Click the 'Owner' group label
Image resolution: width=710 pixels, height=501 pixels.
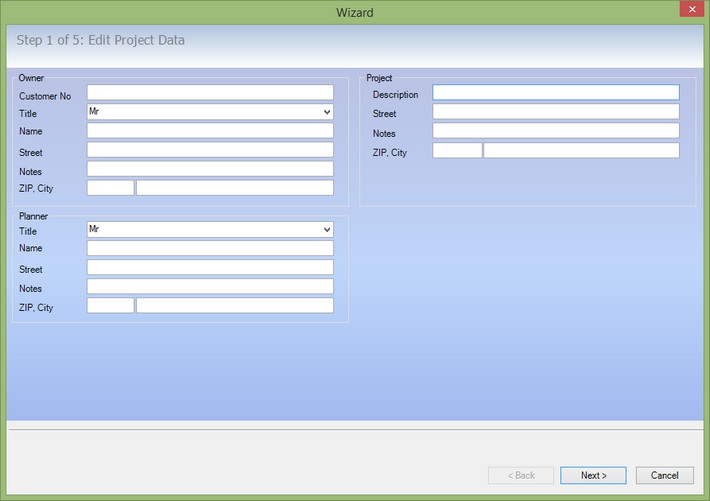point(31,78)
